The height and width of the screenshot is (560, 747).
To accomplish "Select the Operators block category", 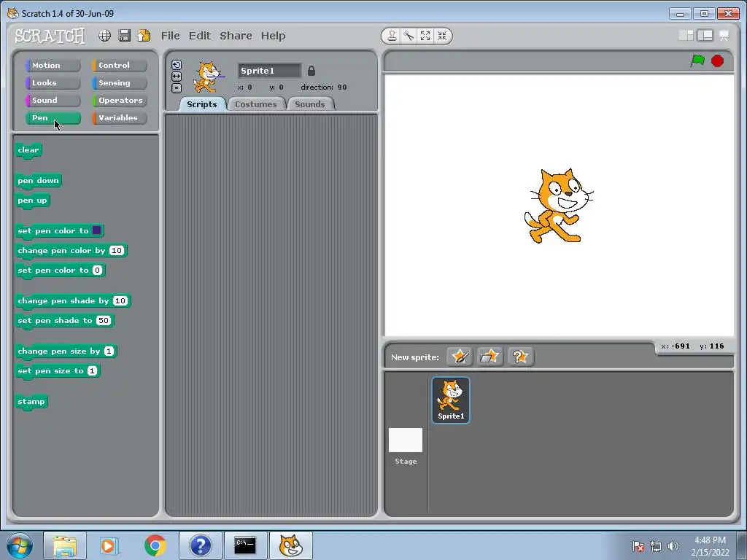I will 120,101.
